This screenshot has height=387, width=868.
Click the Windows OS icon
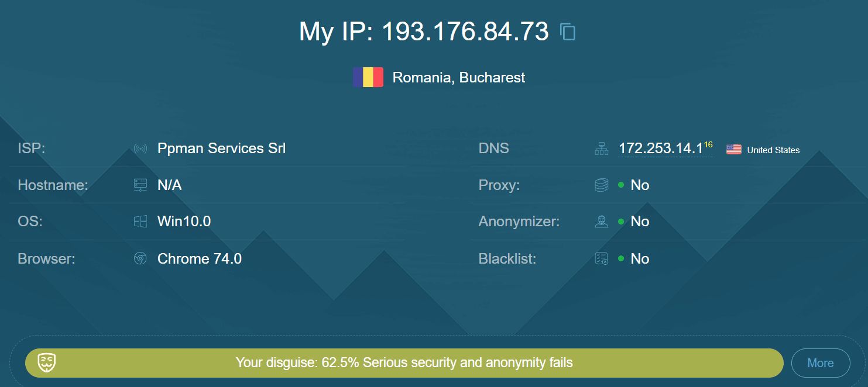pyautogui.click(x=140, y=222)
